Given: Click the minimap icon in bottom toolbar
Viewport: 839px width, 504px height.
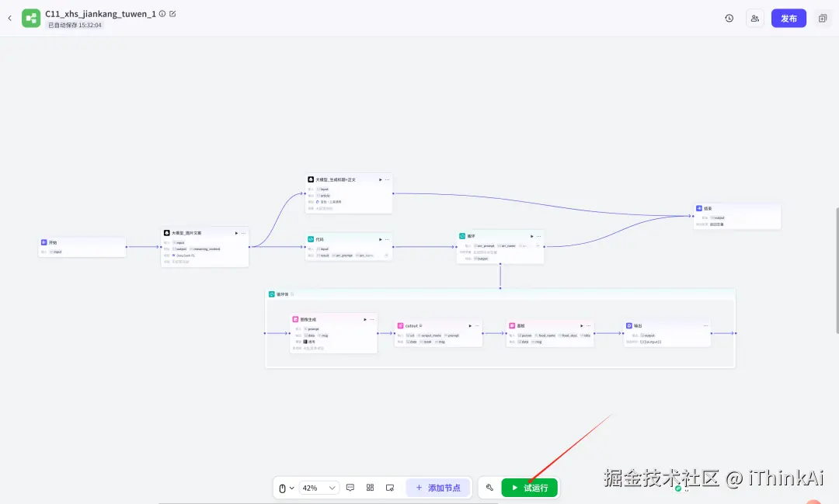Looking at the screenshot, I should coord(391,488).
